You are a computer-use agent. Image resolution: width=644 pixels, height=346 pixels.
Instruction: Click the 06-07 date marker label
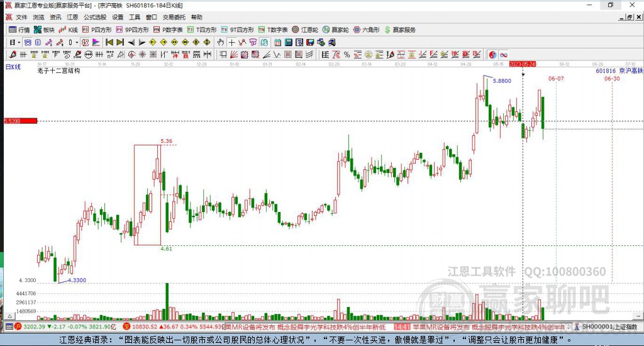click(x=556, y=79)
